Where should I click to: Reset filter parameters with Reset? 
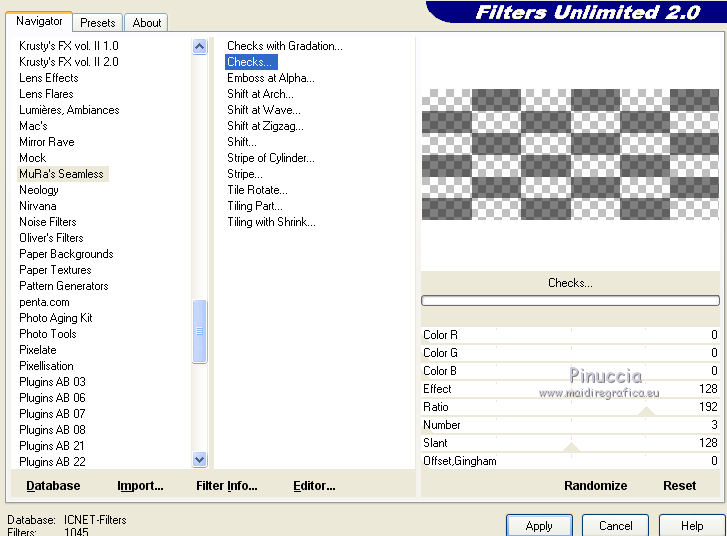tap(679, 485)
